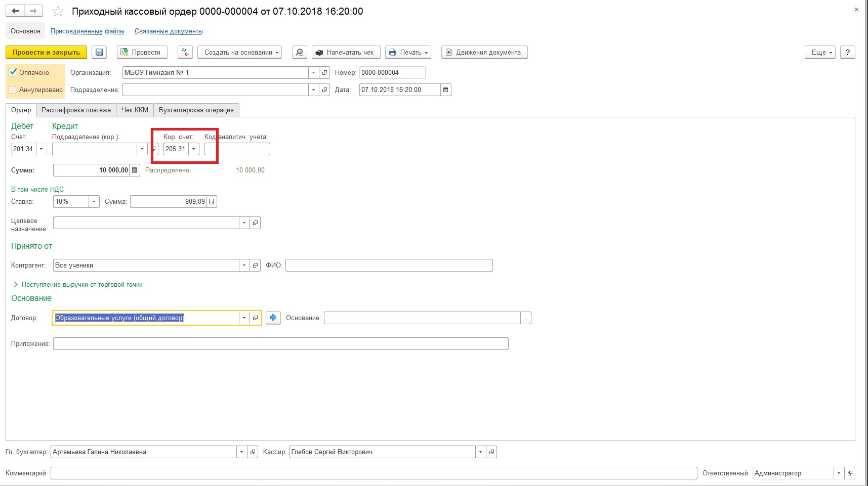
Task: Click the Дт/Кт accounting entries icon
Action: coord(185,53)
